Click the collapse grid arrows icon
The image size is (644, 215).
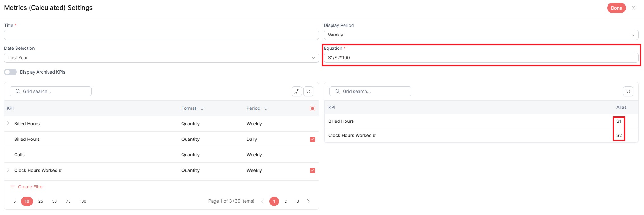point(297,91)
